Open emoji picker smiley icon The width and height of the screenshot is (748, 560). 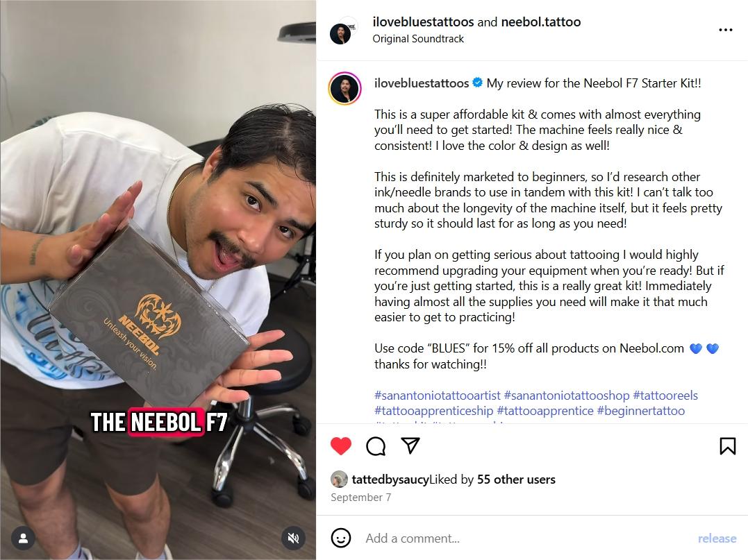[340, 538]
